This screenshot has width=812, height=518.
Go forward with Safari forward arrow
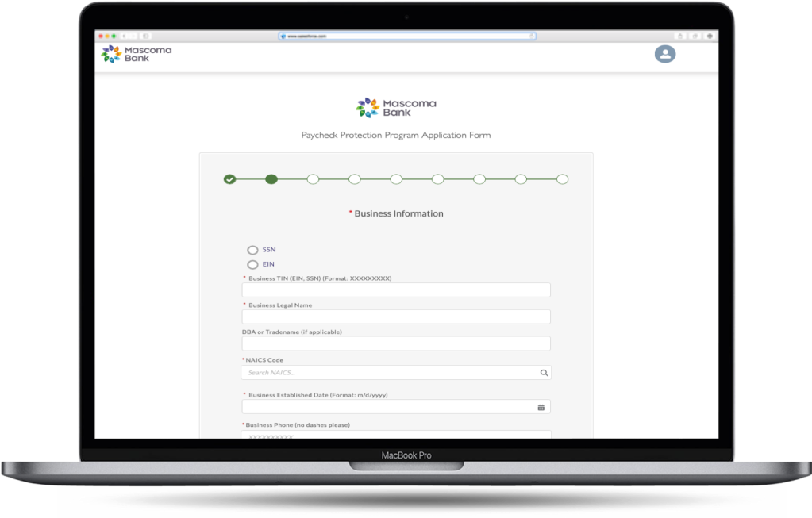133,36
